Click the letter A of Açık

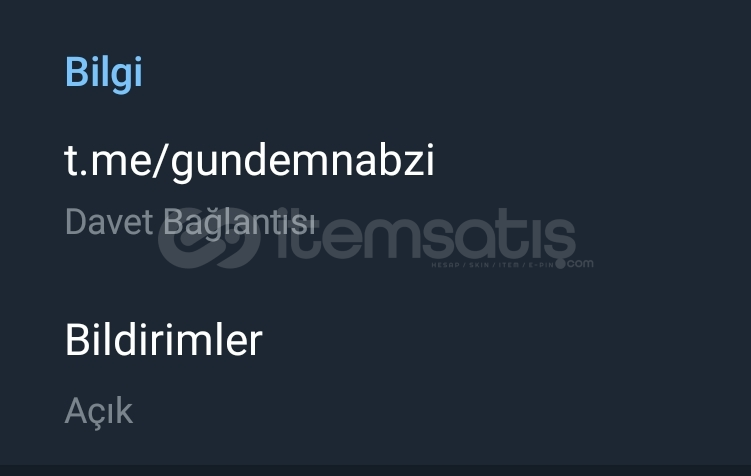pos(75,410)
